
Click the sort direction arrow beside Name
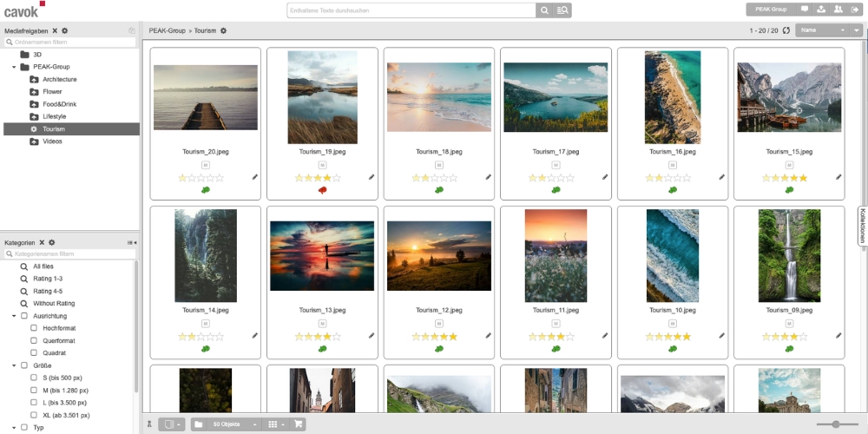(x=857, y=30)
